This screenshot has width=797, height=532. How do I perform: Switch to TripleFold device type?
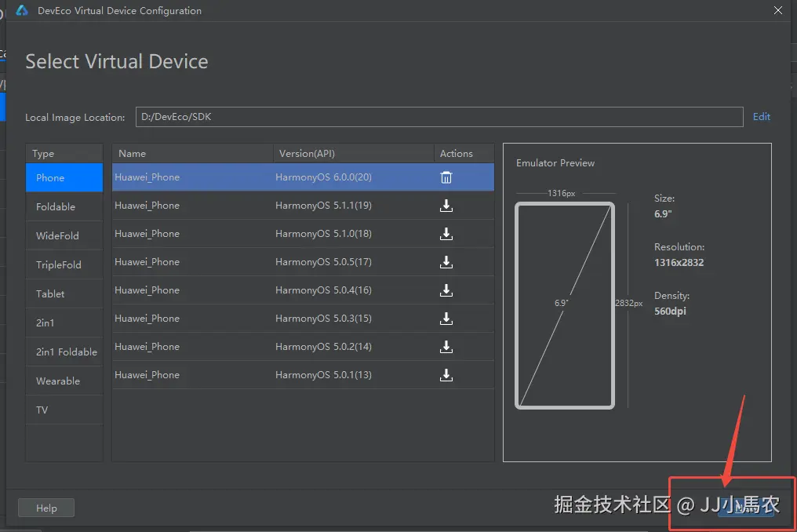pos(64,264)
